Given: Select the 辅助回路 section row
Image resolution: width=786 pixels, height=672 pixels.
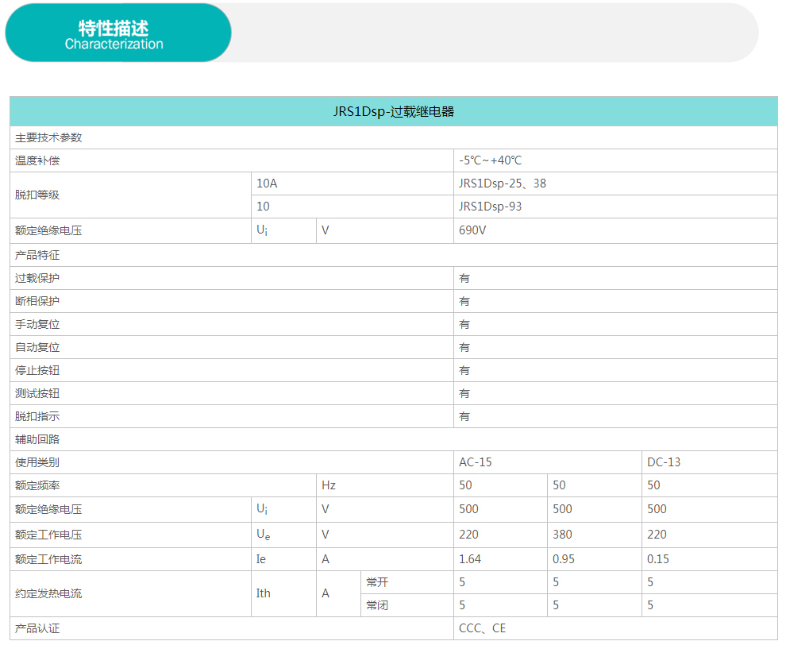Looking at the screenshot, I should [x=394, y=440].
